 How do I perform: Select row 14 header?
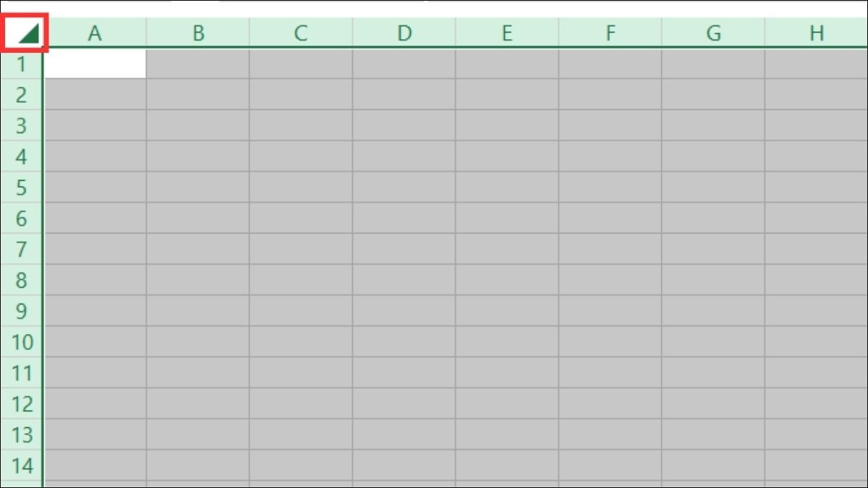coord(21,465)
